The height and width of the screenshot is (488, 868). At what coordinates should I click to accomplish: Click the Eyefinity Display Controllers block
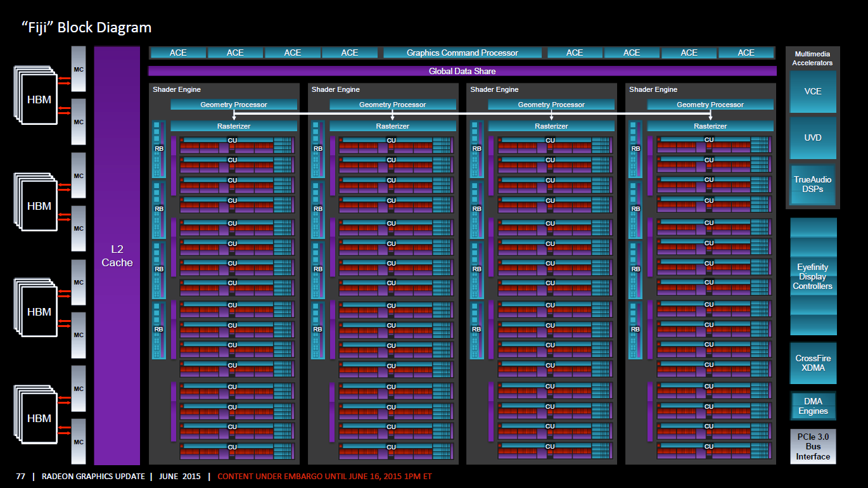[x=813, y=277]
